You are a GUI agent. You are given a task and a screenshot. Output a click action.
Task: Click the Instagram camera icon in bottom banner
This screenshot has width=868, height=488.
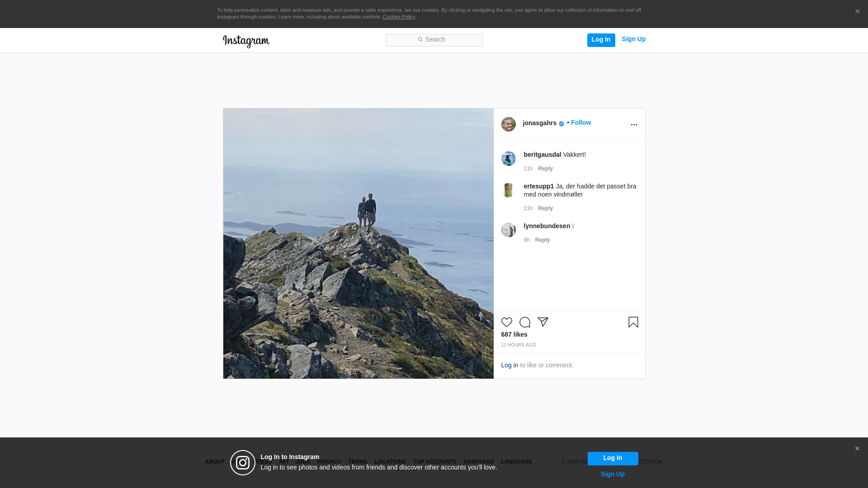(243, 463)
